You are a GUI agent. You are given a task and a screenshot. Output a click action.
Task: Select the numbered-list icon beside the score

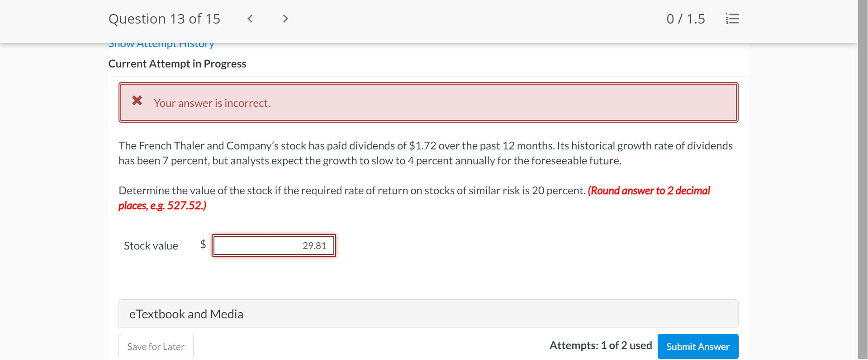coord(731,19)
